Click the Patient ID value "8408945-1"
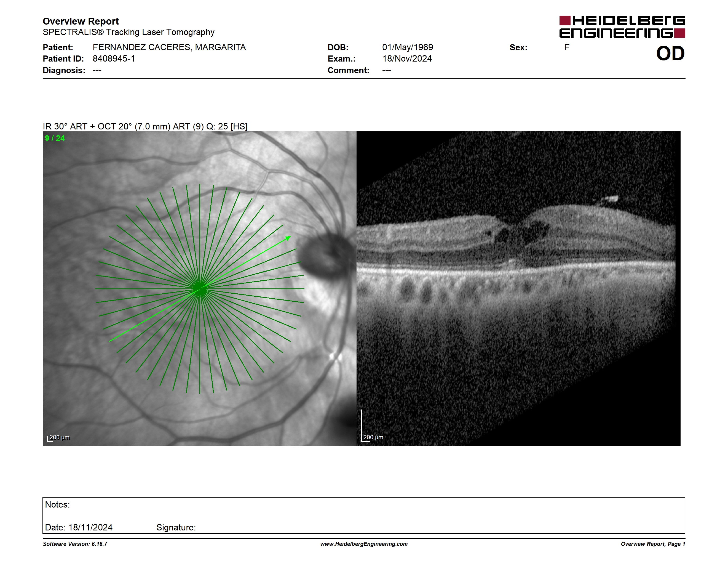728x563 pixels. click(x=114, y=59)
